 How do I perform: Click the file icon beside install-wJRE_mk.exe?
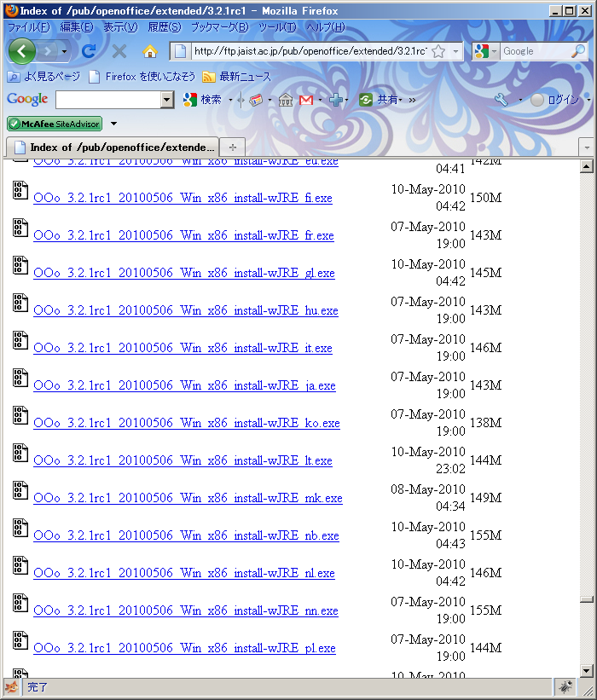point(20,489)
